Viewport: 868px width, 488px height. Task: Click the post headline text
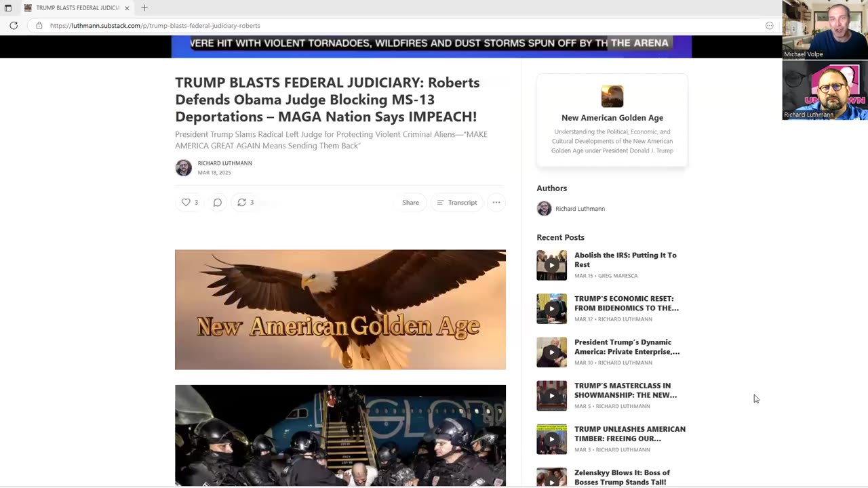click(x=328, y=100)
